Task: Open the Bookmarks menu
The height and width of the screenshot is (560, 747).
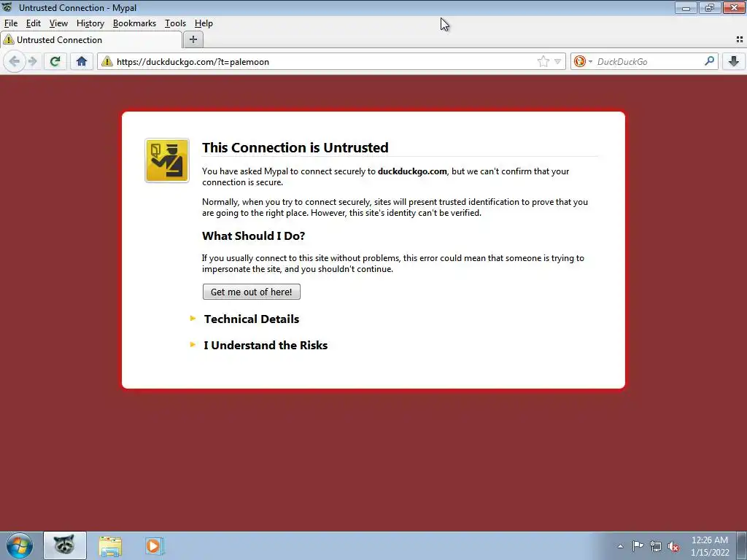Action: [134, 23]
